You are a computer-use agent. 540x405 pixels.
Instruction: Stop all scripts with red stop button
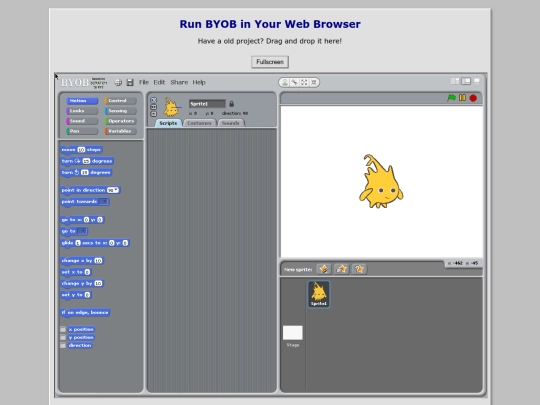473,98
